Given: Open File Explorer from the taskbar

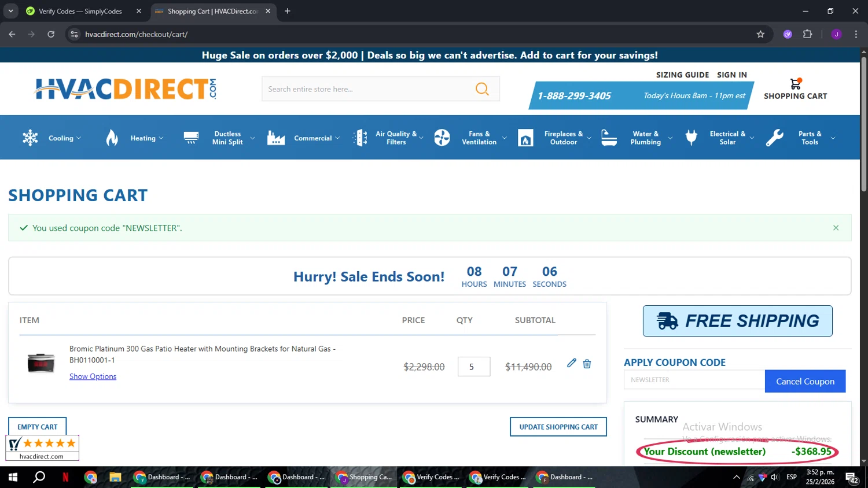Looking at the screenshot, I should (115, 477).
